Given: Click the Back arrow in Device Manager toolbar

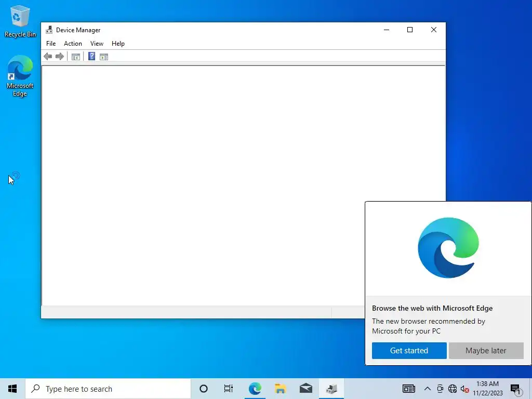Looking at the screenshot, I should 48,57.
